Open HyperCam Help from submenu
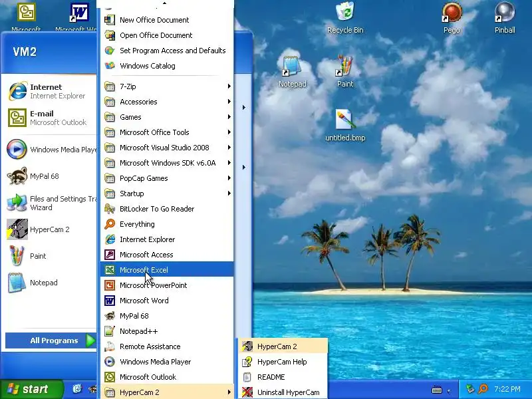 (x=283, y=361)
